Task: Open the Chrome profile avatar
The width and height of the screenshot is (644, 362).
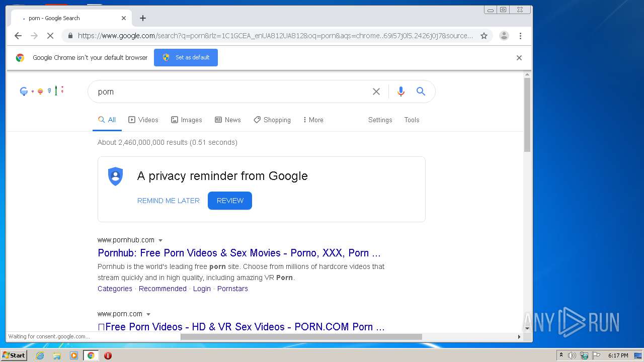Action: coord(504,36)
